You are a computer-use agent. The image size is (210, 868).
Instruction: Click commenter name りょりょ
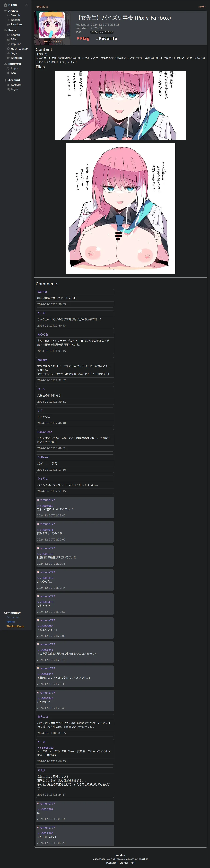pos(43,478)
